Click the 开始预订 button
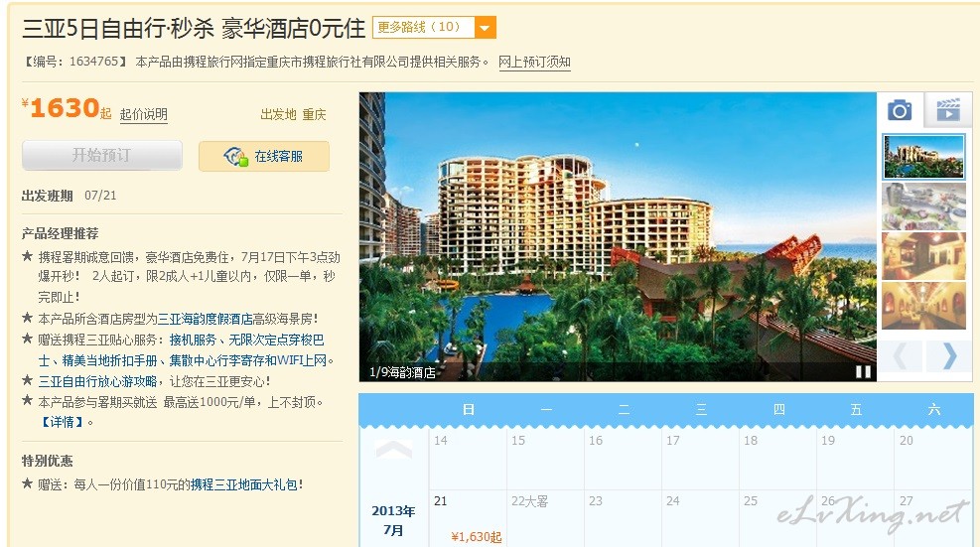This screenshot has height=547, width=980. coord(102,155)
